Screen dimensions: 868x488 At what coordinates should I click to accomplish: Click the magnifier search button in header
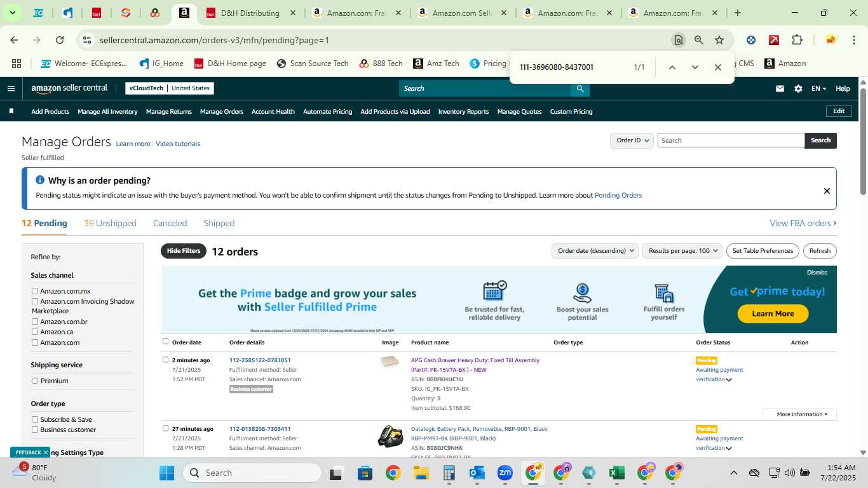coord(580,88)
